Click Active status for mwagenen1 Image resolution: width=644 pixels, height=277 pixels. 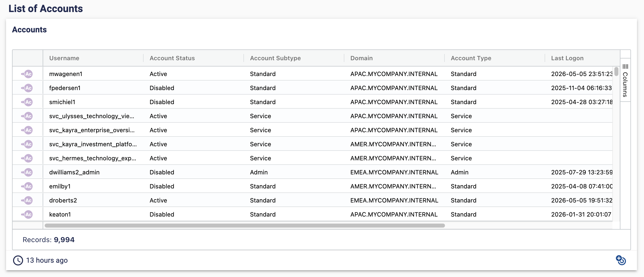point(158,74)
